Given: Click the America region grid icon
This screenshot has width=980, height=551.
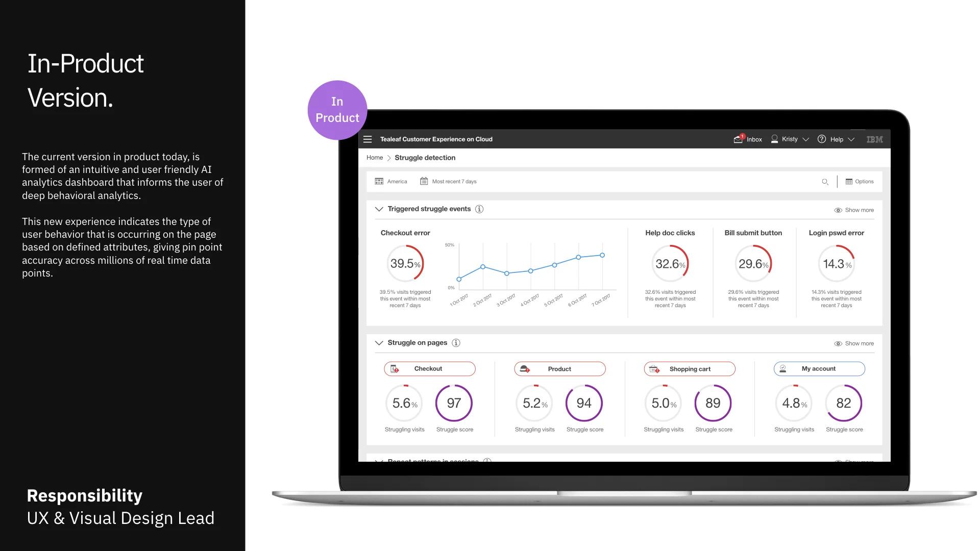Looking at the screenshot, I should coord(379,181).
